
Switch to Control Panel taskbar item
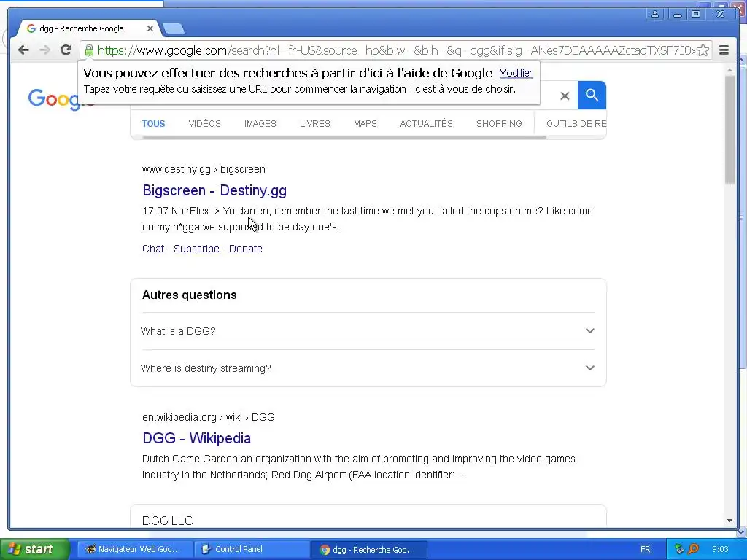pos(252,549)
